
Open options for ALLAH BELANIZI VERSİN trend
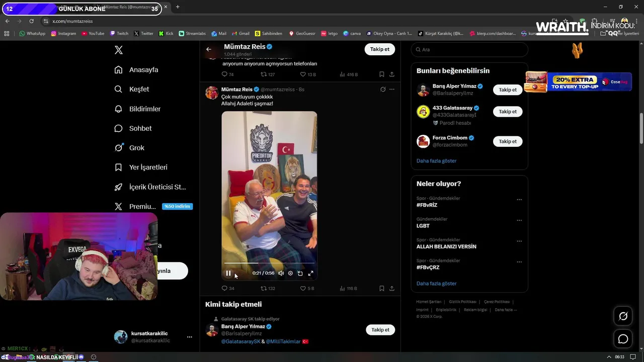[x=519, y=241]
